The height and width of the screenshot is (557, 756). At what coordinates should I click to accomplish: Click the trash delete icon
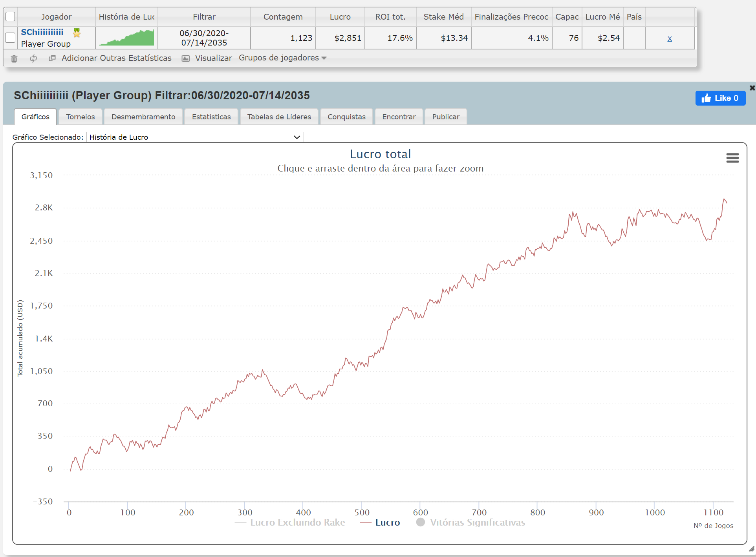click(14, 58)
